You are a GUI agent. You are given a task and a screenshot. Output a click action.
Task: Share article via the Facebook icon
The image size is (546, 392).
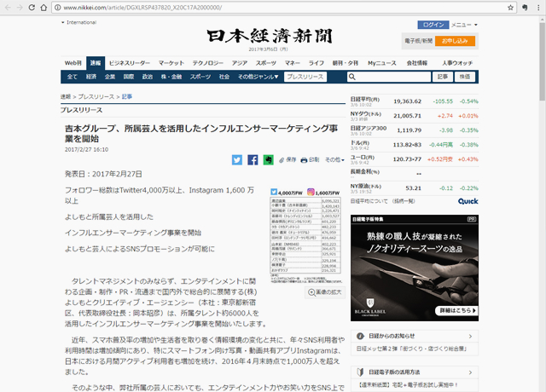[253, 159]
